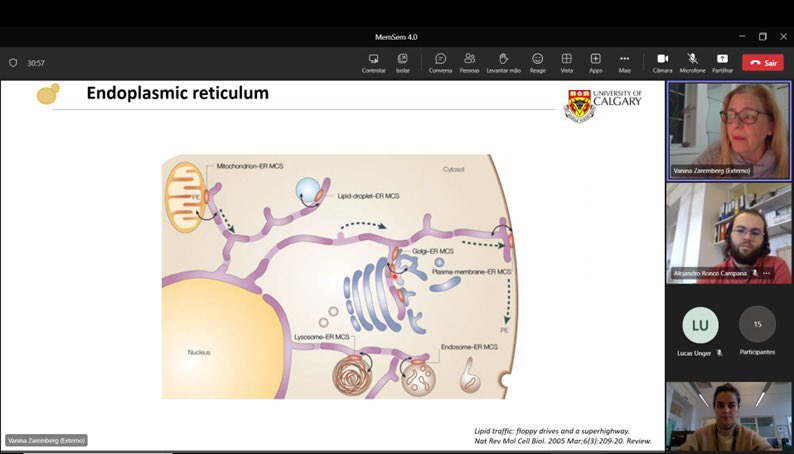This screenshot has width=794, height=454.
Task: Click Lucas Unger's muted microphone indicator
Action: point(720,353)
